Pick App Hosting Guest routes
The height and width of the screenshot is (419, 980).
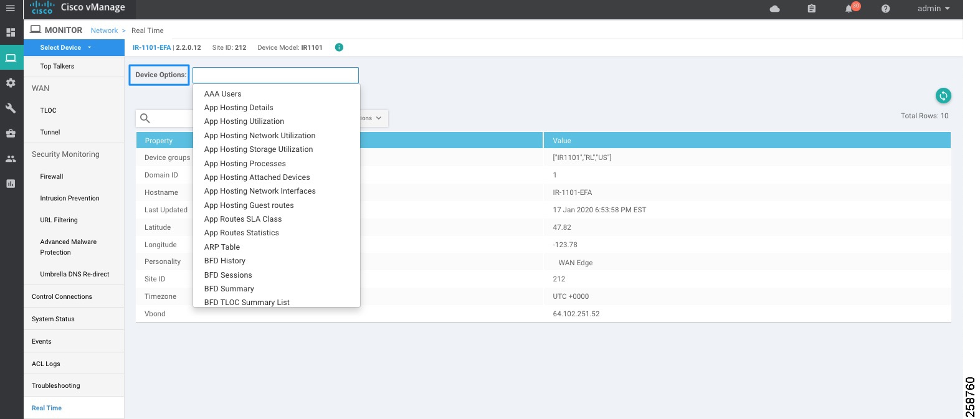tap(249, 205)
